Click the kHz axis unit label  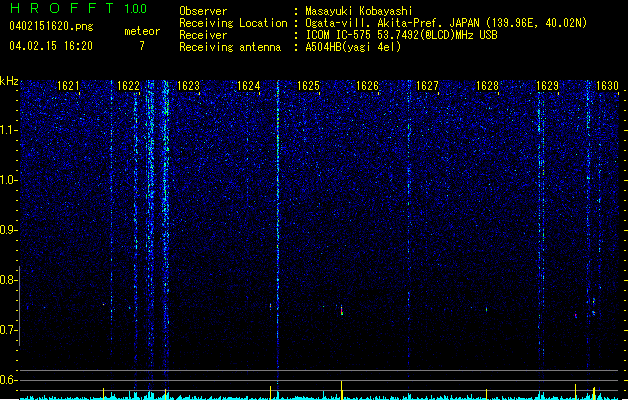(x=9, y=81)
